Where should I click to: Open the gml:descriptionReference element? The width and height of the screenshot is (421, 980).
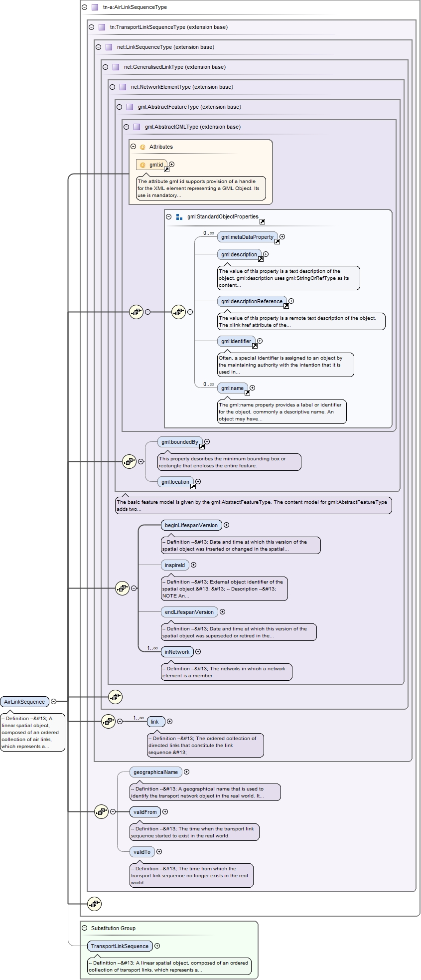252,301
